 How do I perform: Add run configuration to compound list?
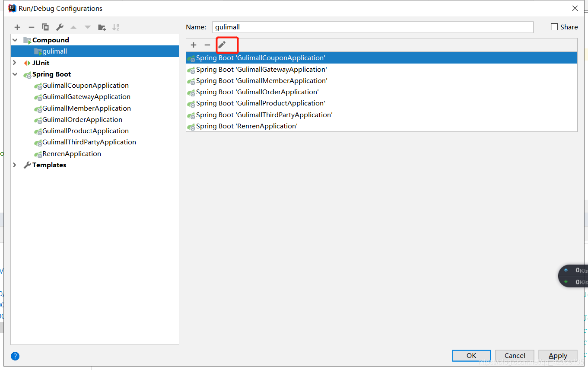[x=194, y=45]
